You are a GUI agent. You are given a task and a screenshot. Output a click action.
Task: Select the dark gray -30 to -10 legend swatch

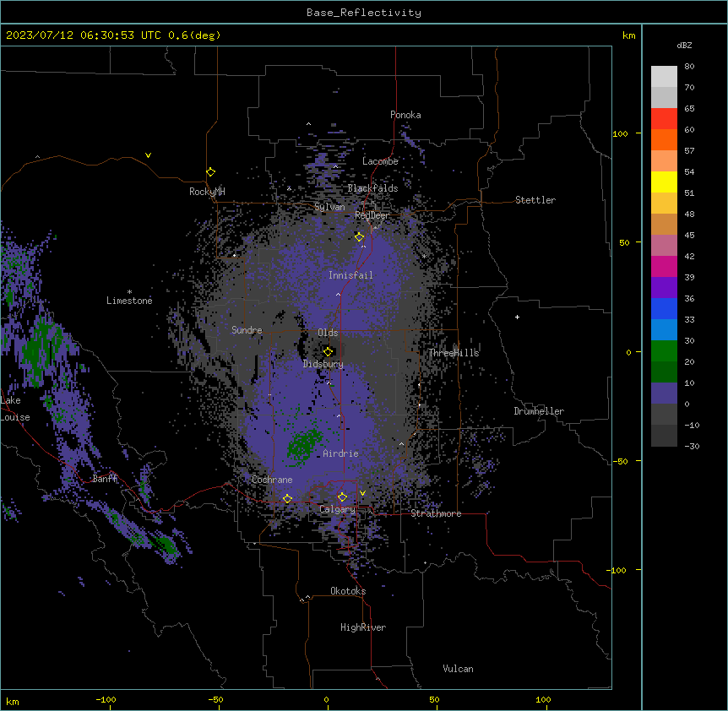[x=664, y=436]
